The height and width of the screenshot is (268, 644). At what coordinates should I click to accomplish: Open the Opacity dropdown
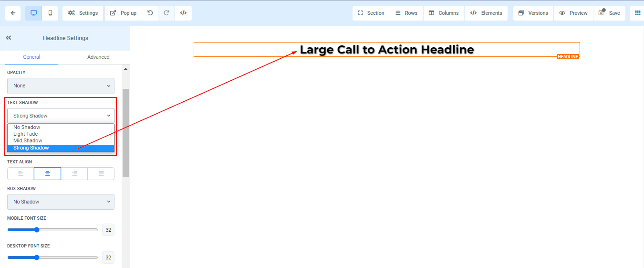[61, 86]
